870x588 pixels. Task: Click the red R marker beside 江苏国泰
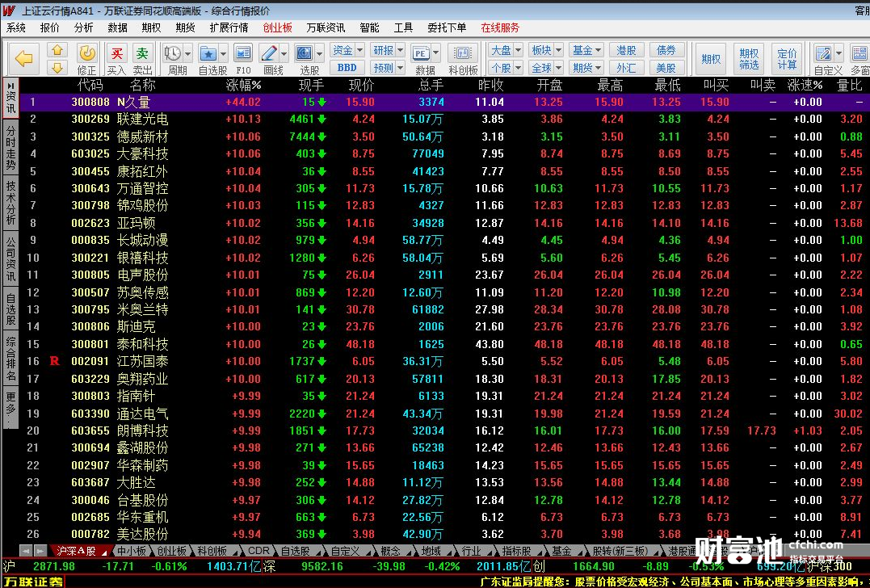[x=54, y=361]
